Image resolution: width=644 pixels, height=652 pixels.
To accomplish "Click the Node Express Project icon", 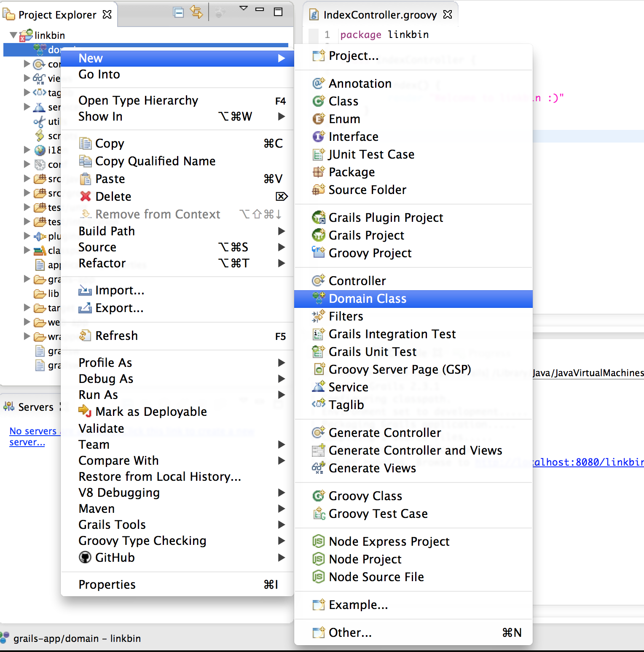I will [319, 542].
